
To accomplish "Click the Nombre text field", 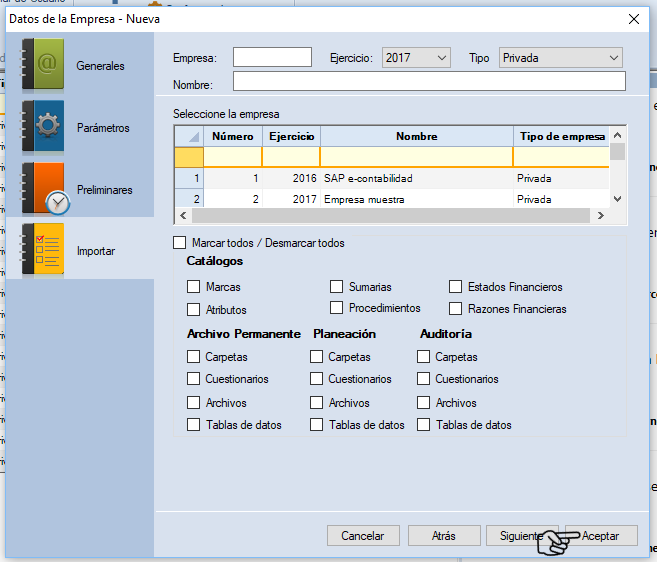I will 429,82.
